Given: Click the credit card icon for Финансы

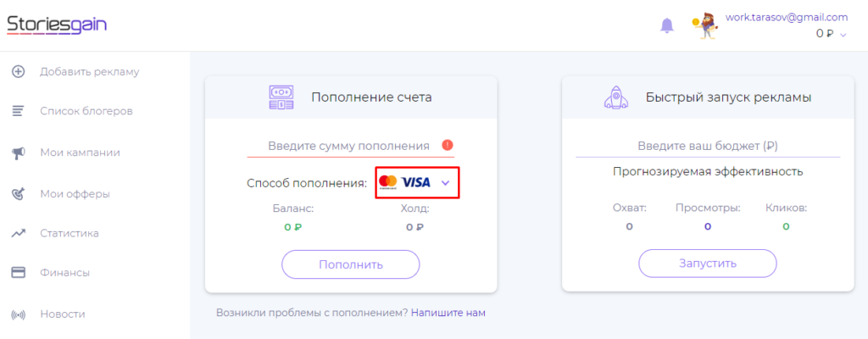Looking at the screenshot, I should coord(18,273).
